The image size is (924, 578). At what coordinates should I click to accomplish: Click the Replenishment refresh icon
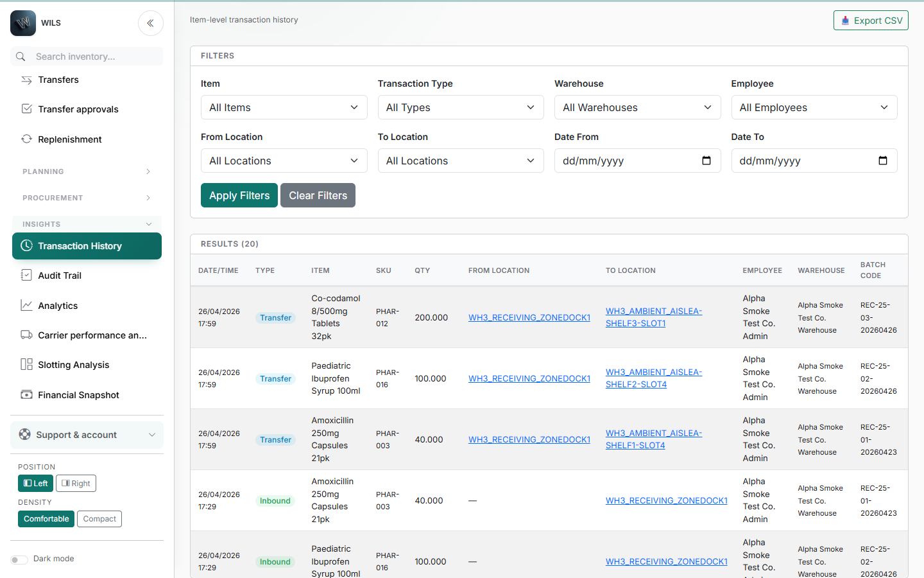26,139
